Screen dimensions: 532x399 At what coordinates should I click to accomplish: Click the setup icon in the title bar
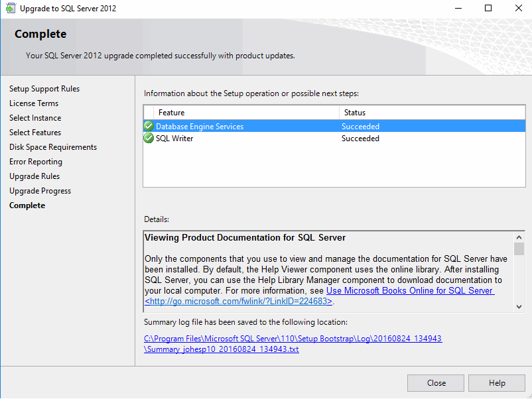tap(9, 9)
